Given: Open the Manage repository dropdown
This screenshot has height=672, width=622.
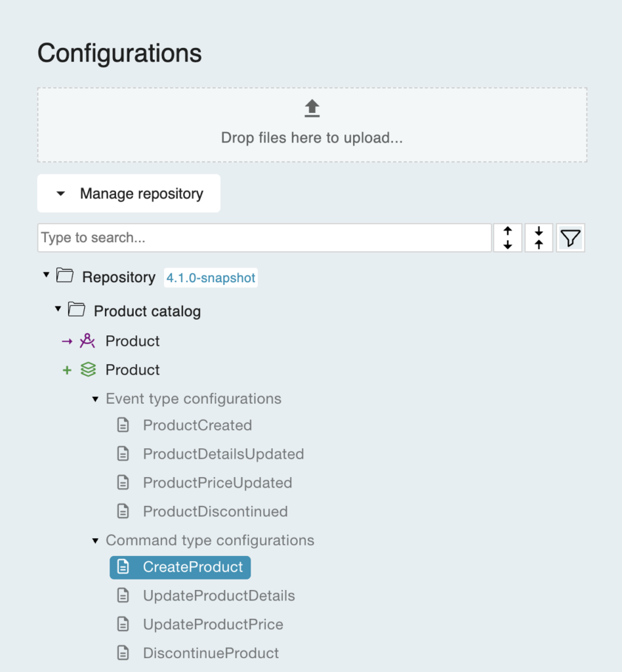Looking at the screenshot, I should click(129, 194).
